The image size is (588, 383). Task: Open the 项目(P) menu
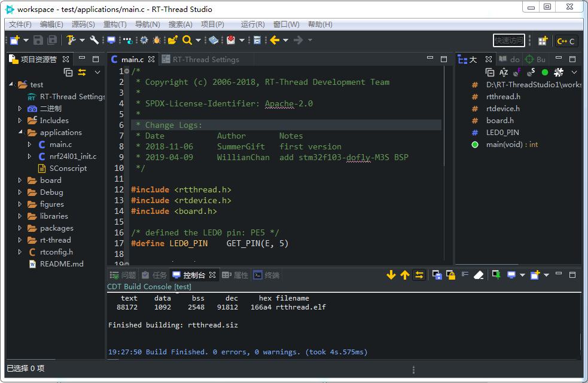[x=212, y=24]
